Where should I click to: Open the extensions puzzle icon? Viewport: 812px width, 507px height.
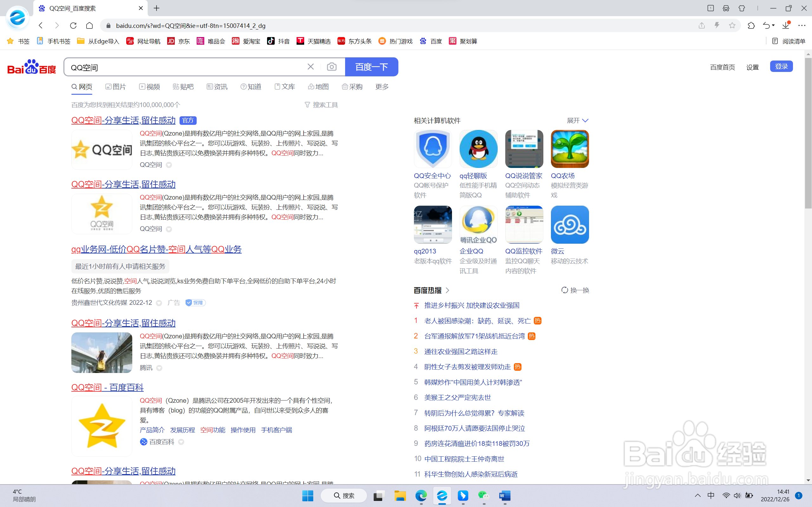click(751, 25)
